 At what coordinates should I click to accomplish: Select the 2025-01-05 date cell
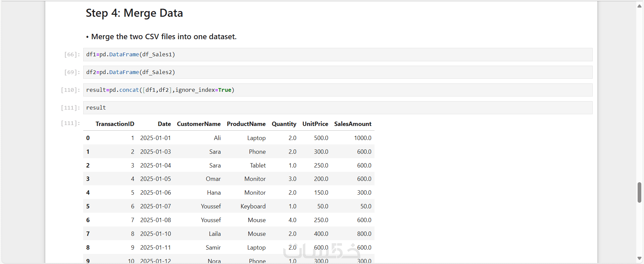tap(155, 179)
